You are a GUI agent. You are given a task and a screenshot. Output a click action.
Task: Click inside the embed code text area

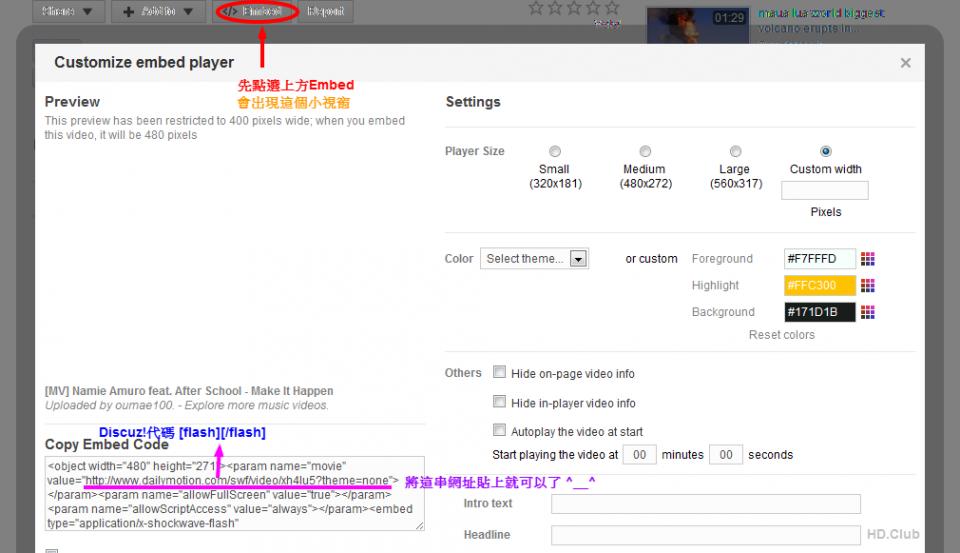click(234, 494)
